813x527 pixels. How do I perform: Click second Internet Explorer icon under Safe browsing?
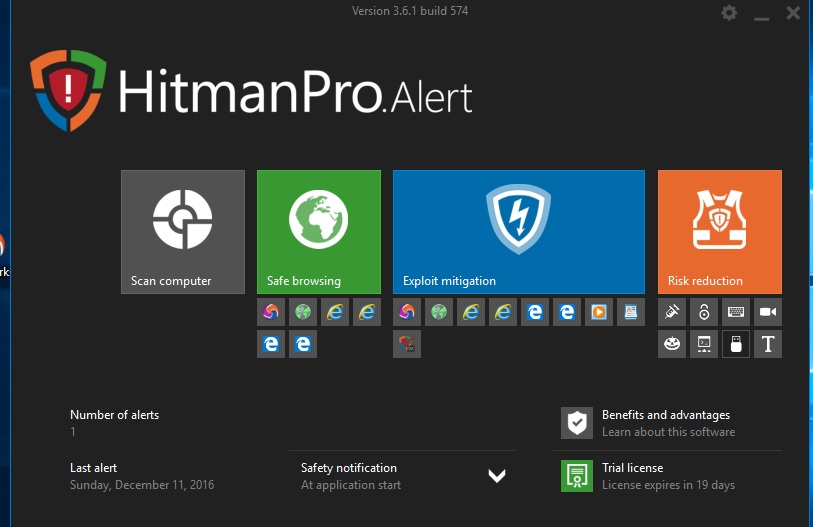coord(367,312)
